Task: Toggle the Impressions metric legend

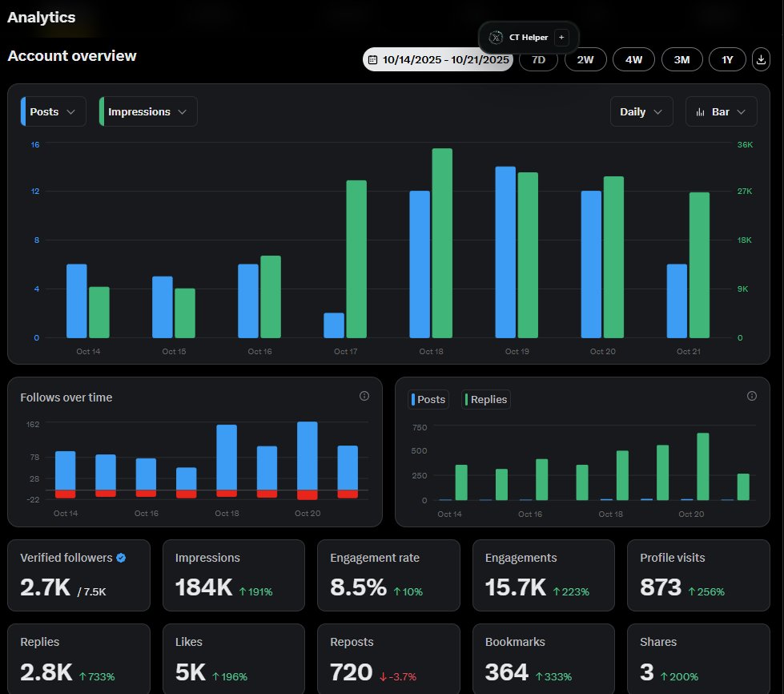Action: [x=147, y=111]
